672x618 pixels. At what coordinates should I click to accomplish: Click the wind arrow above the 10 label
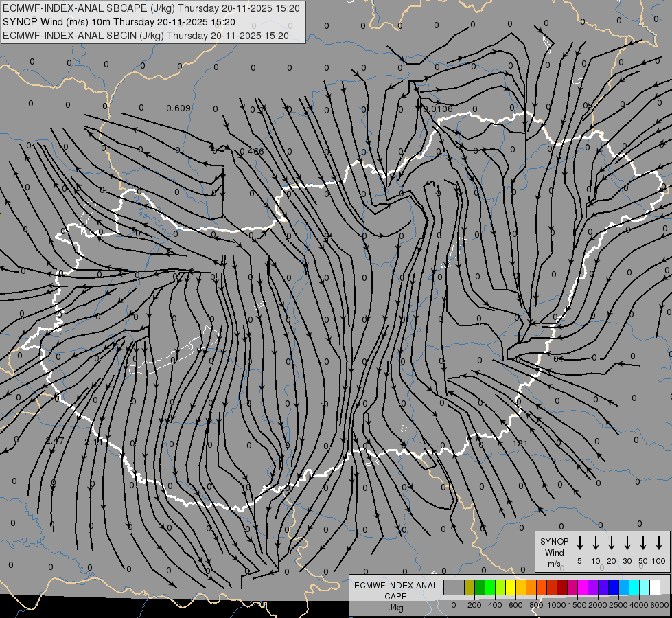(x=595, y=543)
